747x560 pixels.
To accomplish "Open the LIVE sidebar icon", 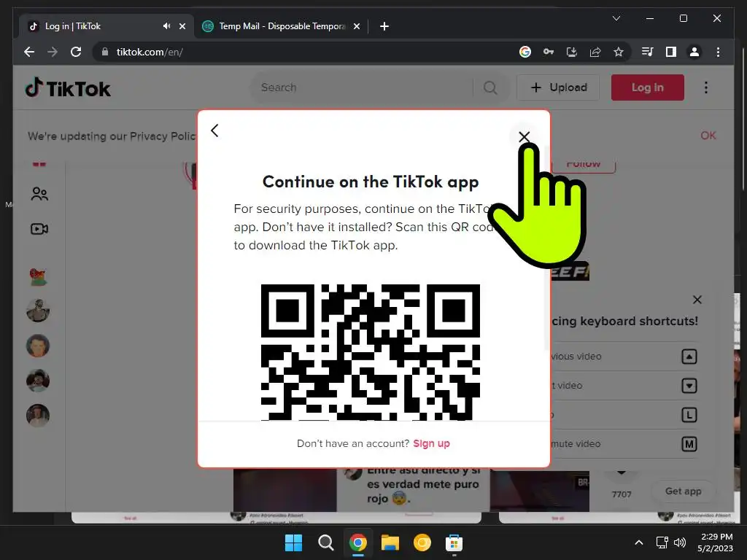I will pos(39,229).
